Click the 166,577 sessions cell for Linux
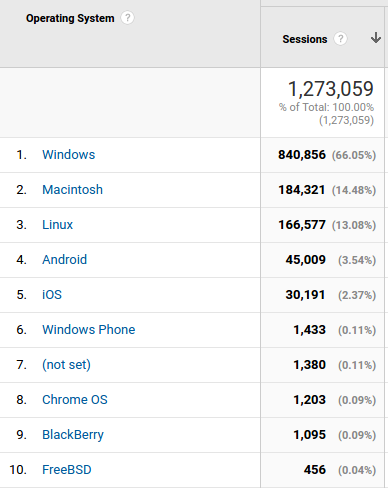 pos(302,225)
